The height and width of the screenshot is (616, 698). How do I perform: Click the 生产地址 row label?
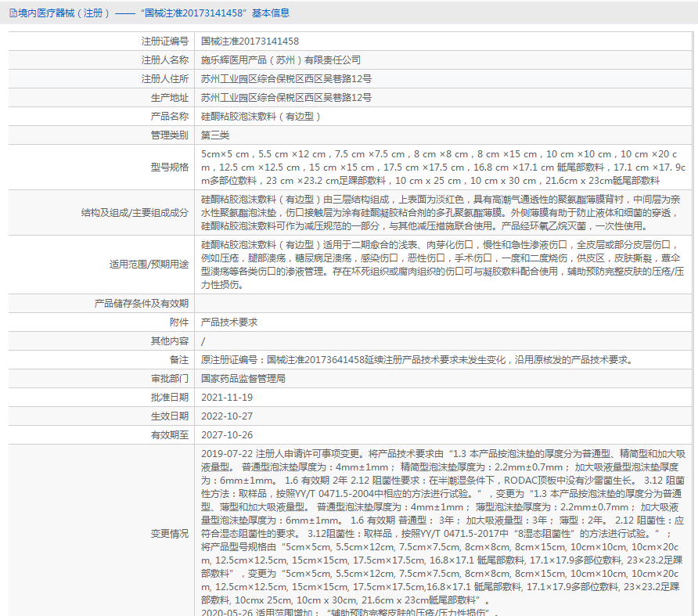click(x=170, y=98)
